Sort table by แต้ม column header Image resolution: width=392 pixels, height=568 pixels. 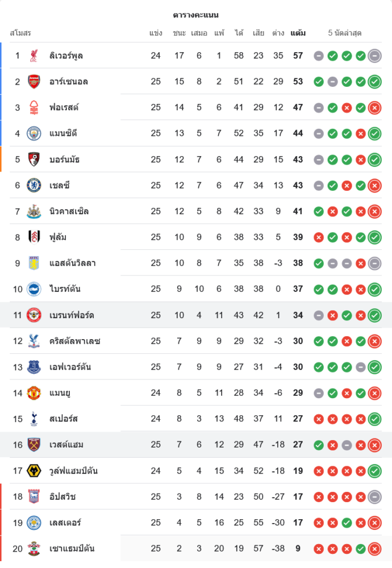[298, 33]
